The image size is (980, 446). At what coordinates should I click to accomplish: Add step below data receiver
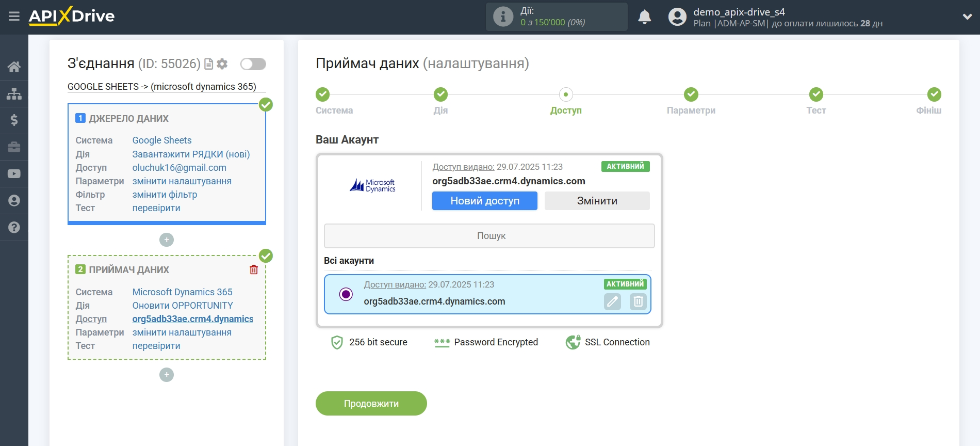[x=167, y=375]
